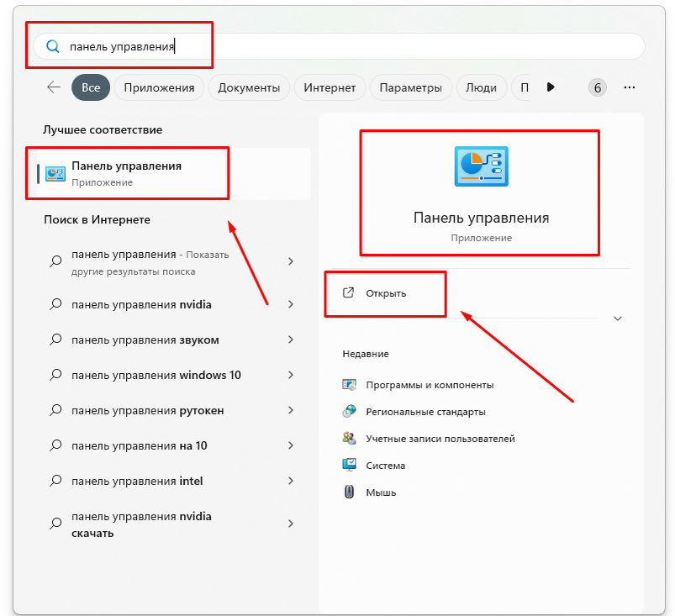Click search icon next to Показать другие результаты
The height and width of the screenshot is (616, 675).
coord(55,261)
